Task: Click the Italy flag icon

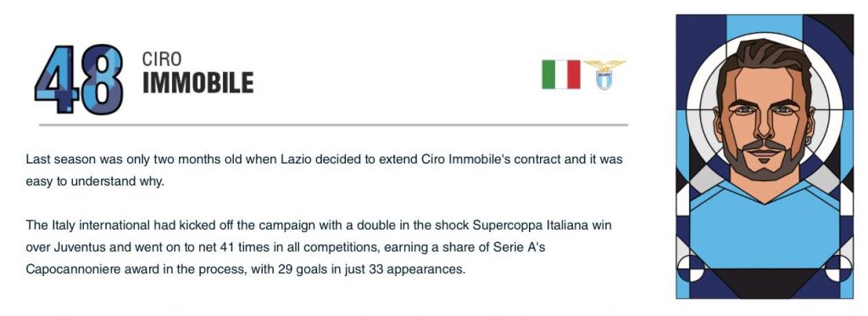Action: (561, 75)
